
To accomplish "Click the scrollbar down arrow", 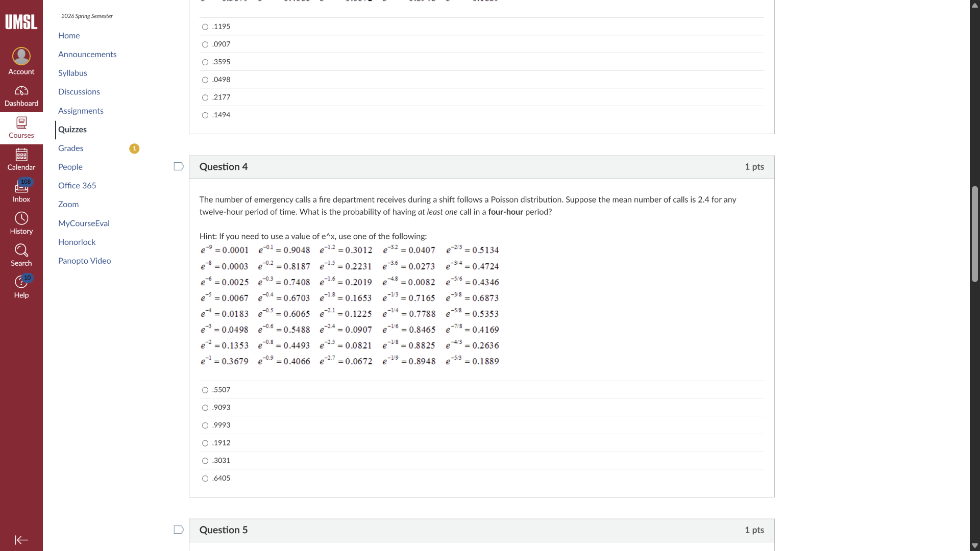I will [974, 545].
